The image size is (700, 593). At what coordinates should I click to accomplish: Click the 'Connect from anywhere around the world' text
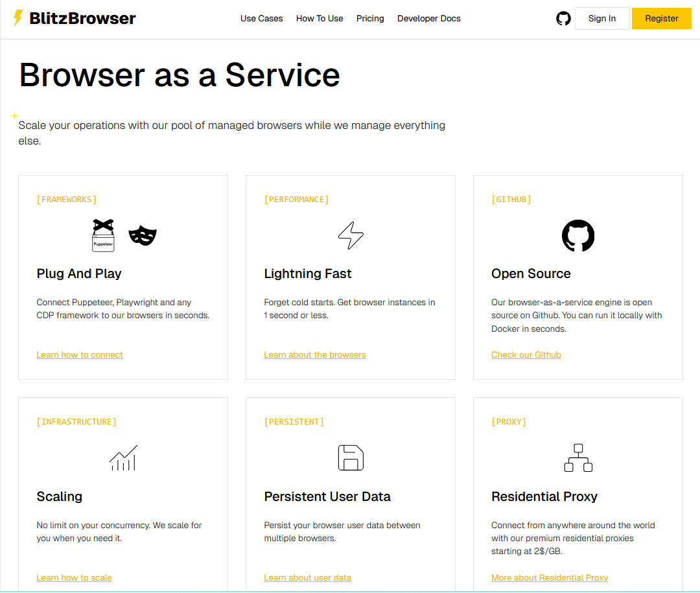[x=573, y=538]
